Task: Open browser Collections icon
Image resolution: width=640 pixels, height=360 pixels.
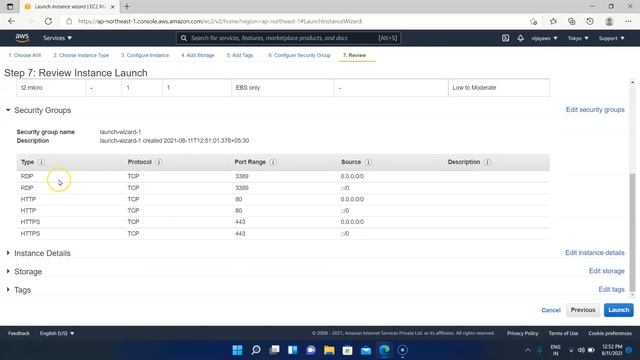Action: tap(571, 21)
